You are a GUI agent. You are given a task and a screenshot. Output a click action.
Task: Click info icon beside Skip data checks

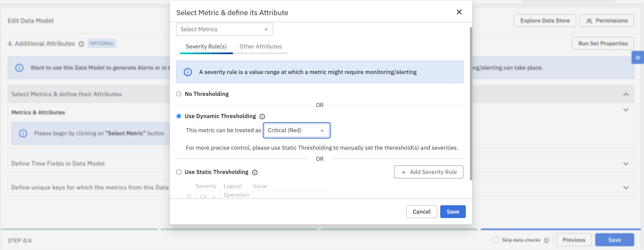[546, 240]
